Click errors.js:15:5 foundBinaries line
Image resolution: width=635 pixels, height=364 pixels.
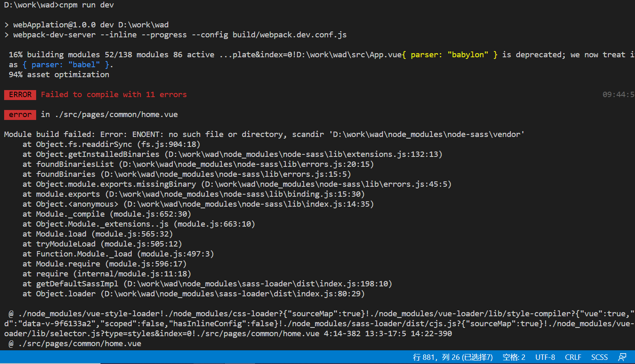(187, 174)
